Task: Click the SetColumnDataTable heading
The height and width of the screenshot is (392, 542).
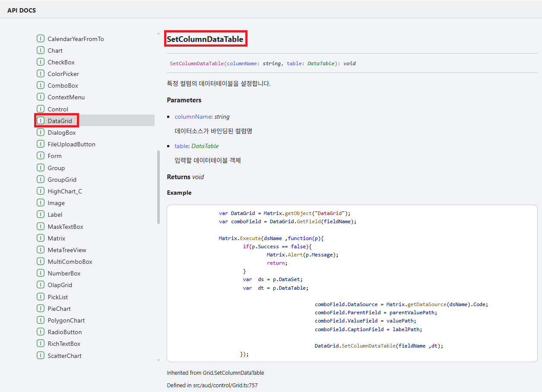Action: click(205, 39)
